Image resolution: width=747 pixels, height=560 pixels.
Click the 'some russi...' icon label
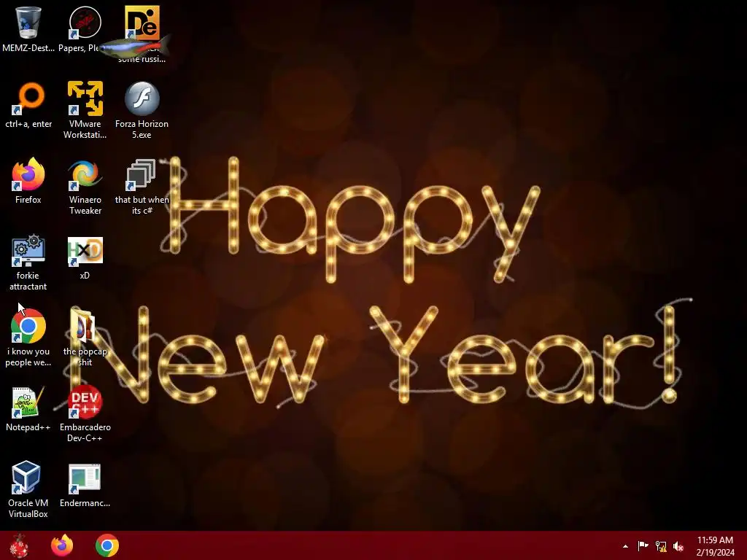142,59
